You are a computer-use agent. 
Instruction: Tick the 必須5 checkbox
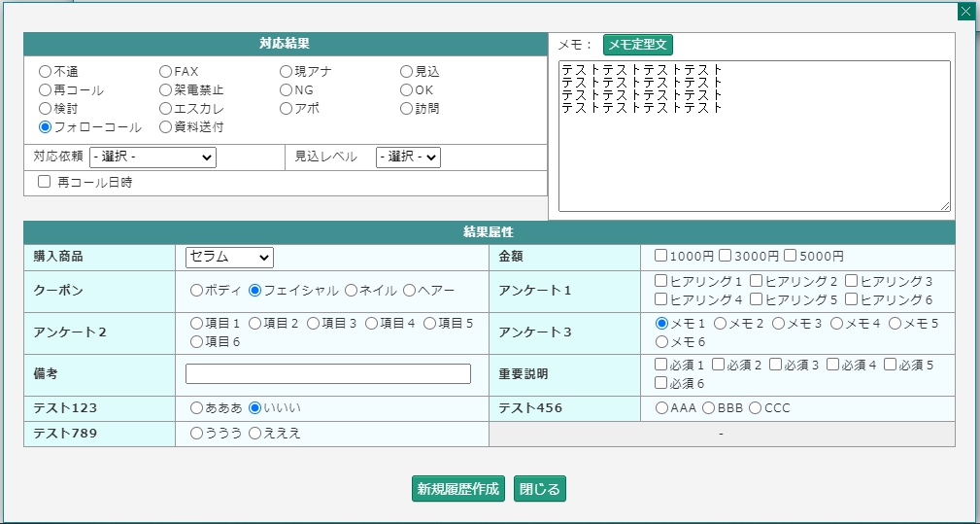(890, 364)
